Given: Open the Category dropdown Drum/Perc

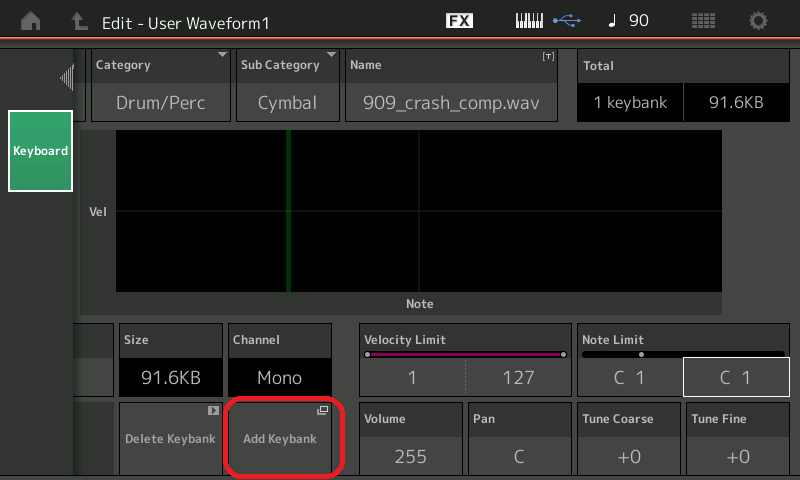Looking at the screenshot, I should click(x=160, y=101).
